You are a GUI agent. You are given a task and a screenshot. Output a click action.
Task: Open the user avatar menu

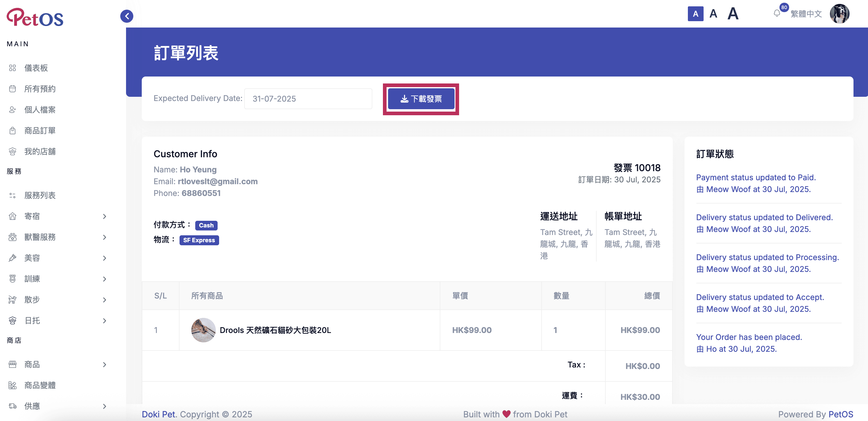[x=839, y=14]
